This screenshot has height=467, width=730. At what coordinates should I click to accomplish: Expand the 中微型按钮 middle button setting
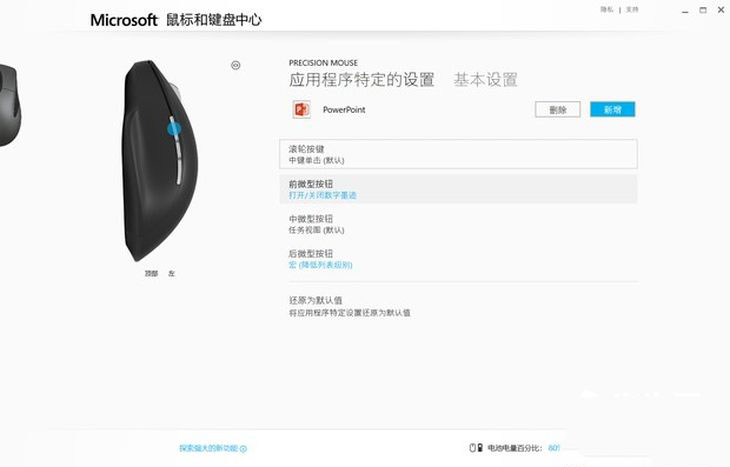[458, 224]
